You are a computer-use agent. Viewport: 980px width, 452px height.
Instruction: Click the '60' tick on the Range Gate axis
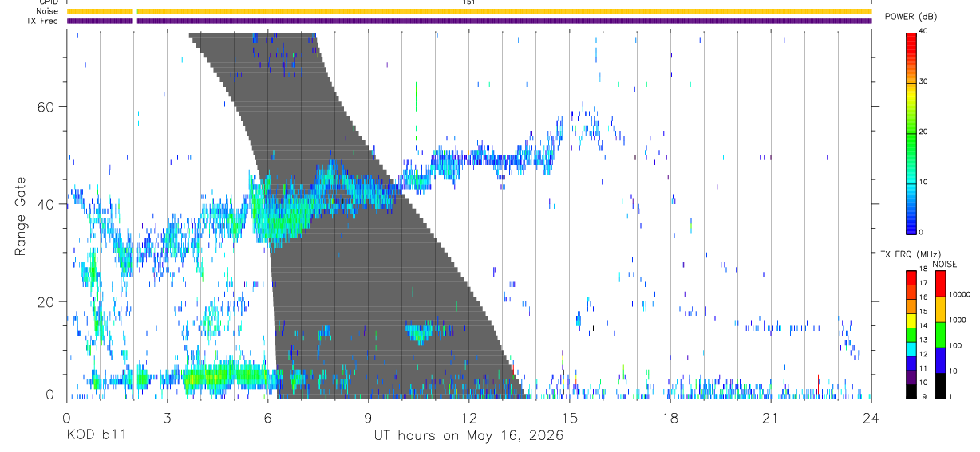pos(46,106)
